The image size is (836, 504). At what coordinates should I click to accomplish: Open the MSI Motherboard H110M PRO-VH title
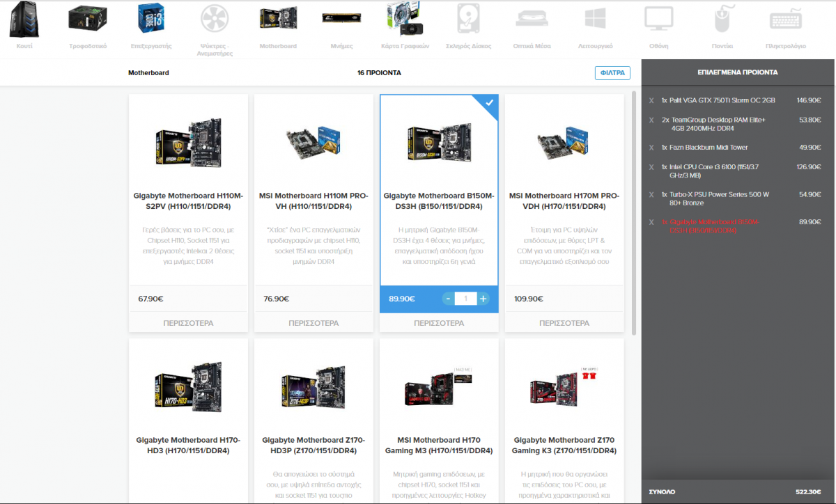313,201
